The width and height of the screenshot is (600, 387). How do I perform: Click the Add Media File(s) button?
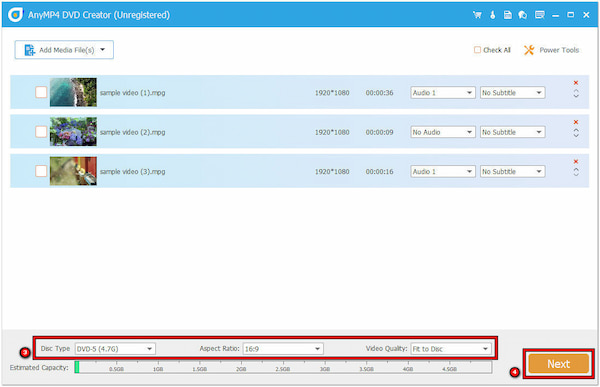coord(64,50)
